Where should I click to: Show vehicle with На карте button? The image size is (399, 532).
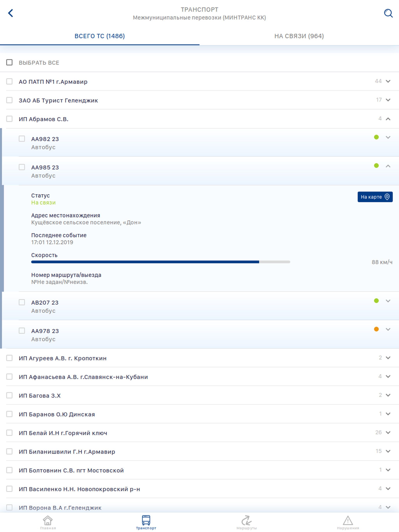coord(375,197)
